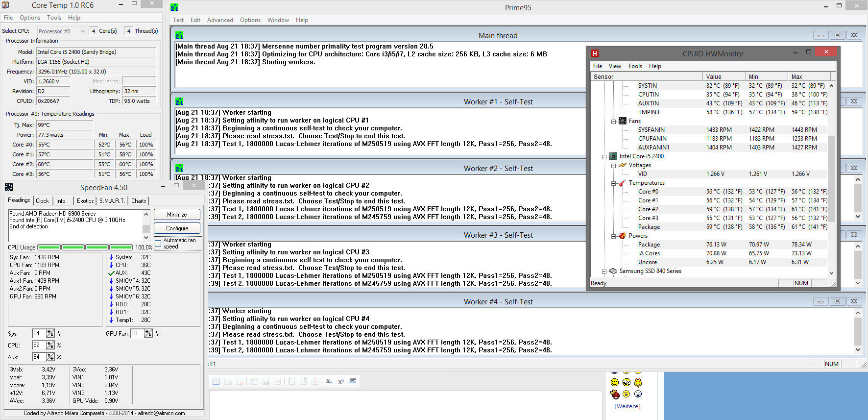
Task: Enable Automatic fan speed checkbox
Action: click(x=158, y=243)
